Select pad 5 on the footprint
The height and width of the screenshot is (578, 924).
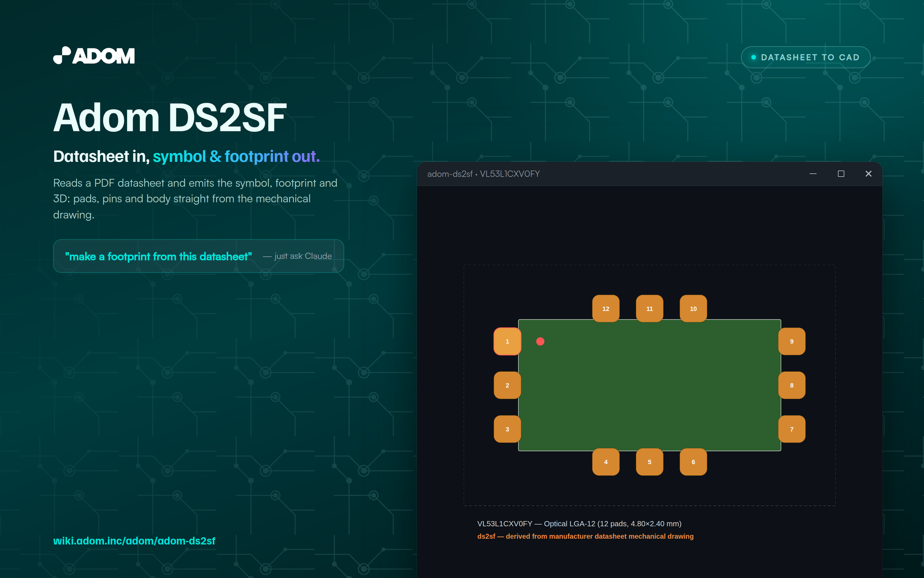(650, 462)
